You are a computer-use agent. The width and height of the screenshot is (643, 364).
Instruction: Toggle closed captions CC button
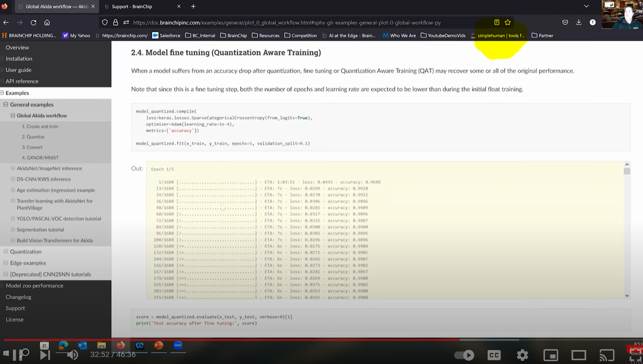pos(494,355)
